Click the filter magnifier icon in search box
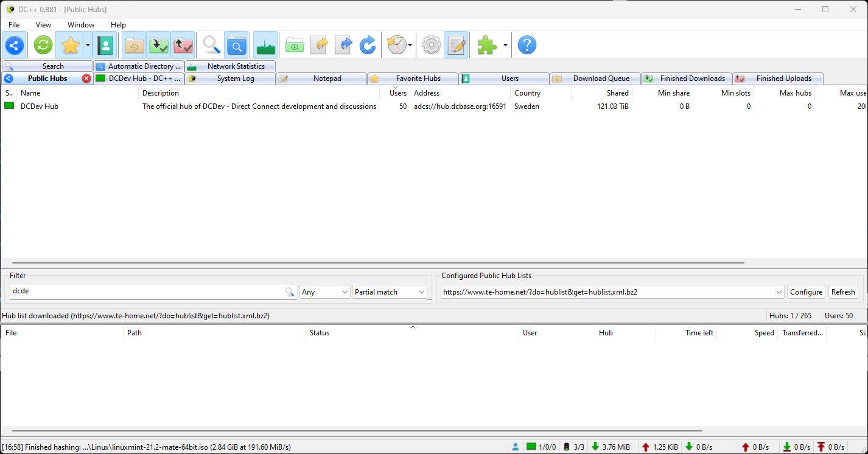Screen dimensions: 868x454 coord(290,292)
